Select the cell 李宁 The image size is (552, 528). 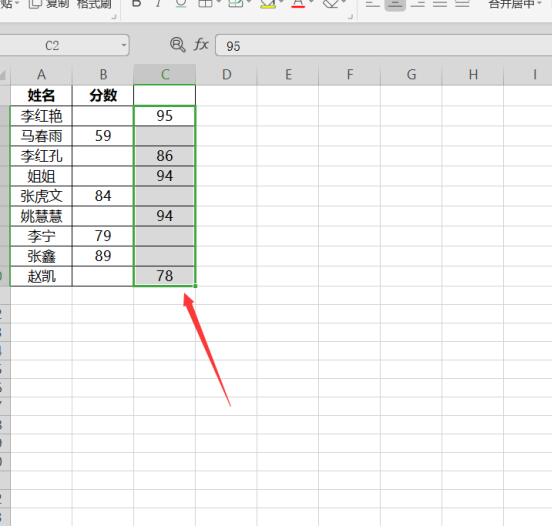click(x=41, y=236)
